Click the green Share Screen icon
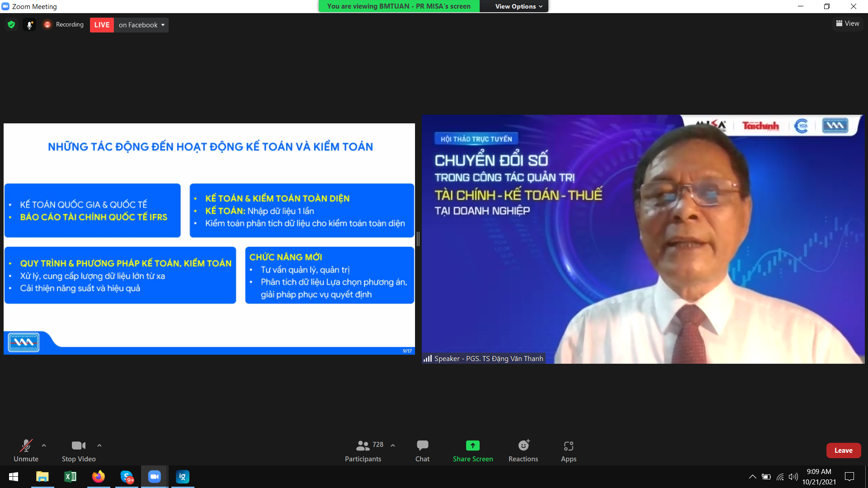 472,446
